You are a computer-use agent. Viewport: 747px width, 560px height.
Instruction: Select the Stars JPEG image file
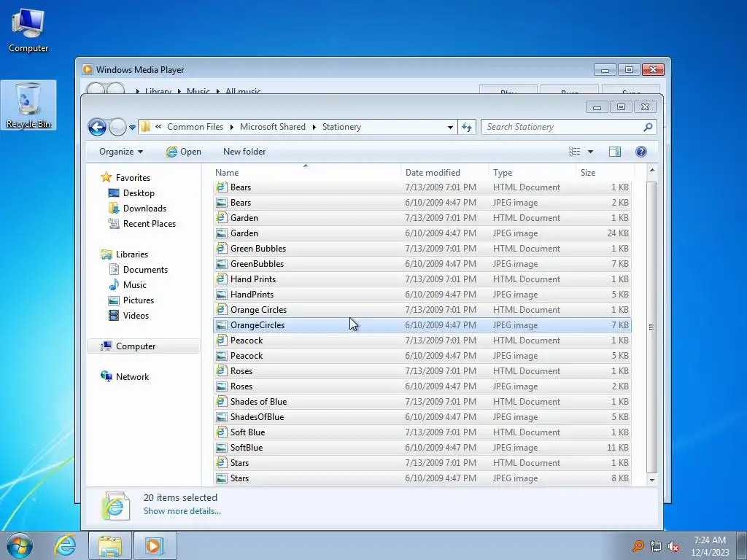[x=422, y=478]
